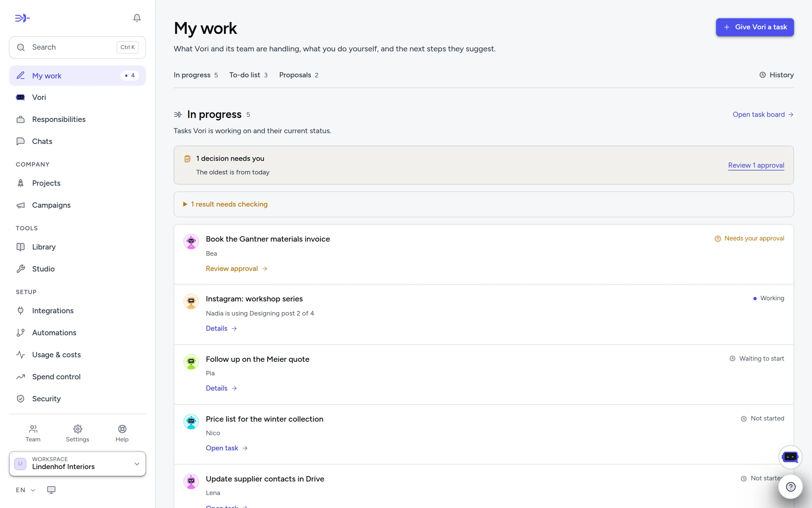Switch to To-do list tab
This screenshot has width=812, height=508.
(248, 75)
